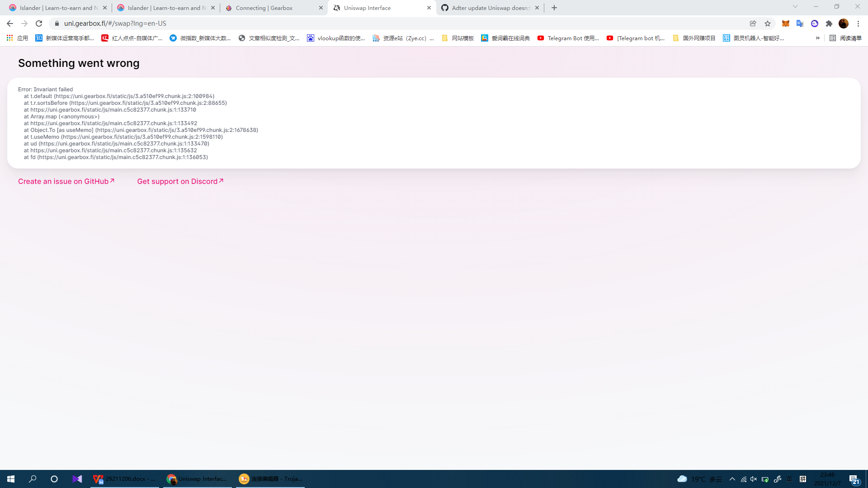Open the Extensions puzzle-piece menu

830,23
